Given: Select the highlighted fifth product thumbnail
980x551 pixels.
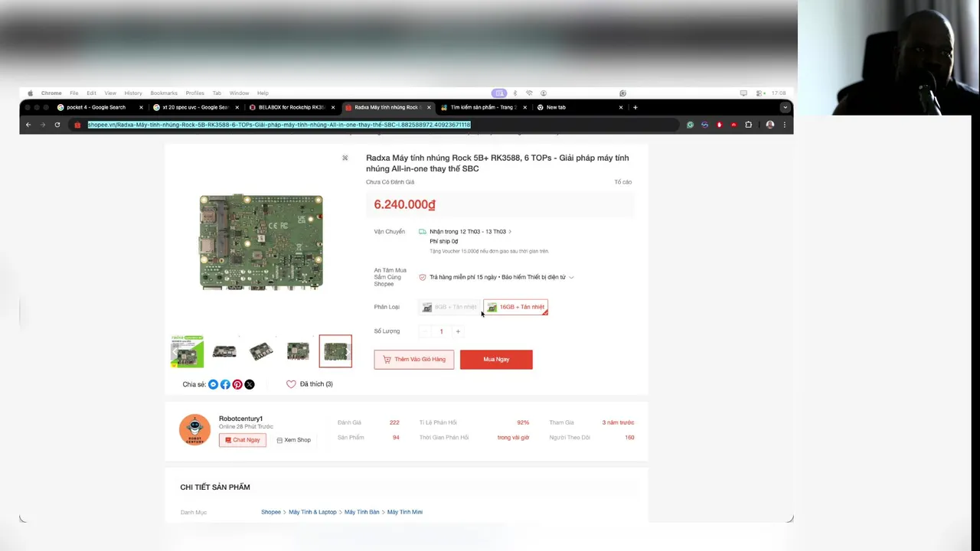Looking at the screenshot, I should coord(335,351).
